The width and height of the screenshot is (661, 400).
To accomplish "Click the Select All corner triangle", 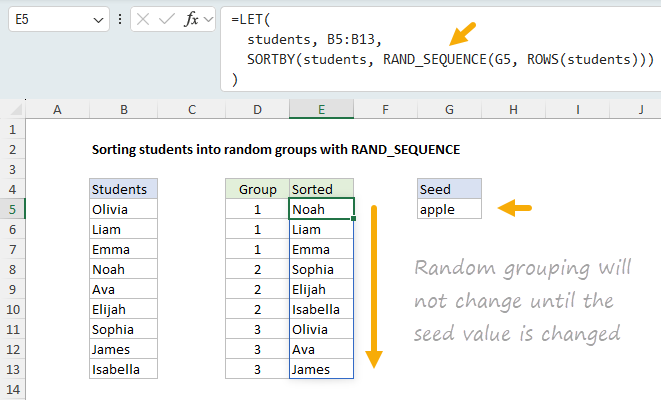I will click(16, 110).
